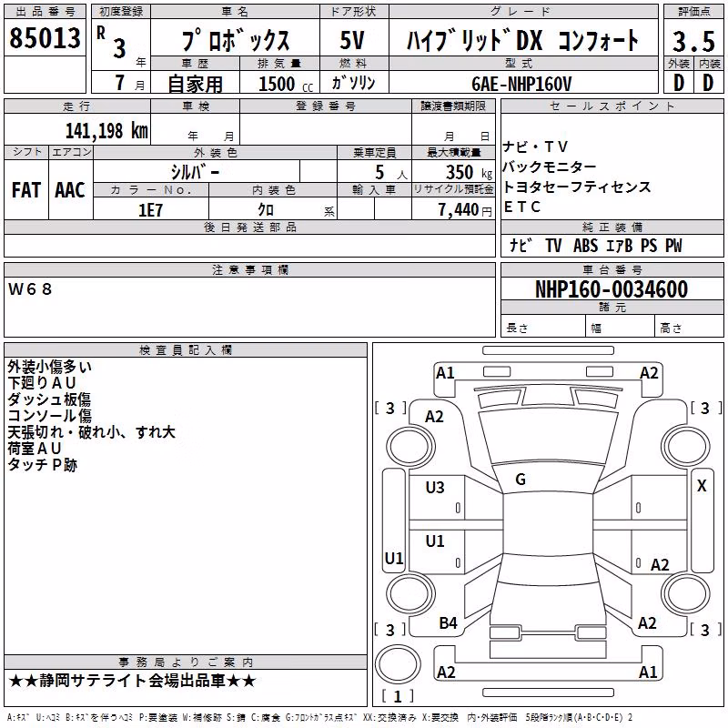Screen dimensions: 728x728
Task: Click fuel type ガソリン
Action: (x=353, y=83)
